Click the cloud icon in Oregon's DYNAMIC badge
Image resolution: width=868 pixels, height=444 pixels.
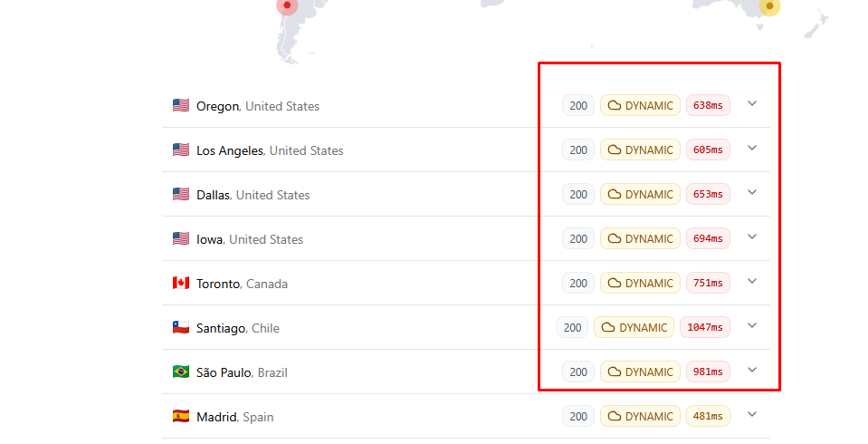click(615, 106)
